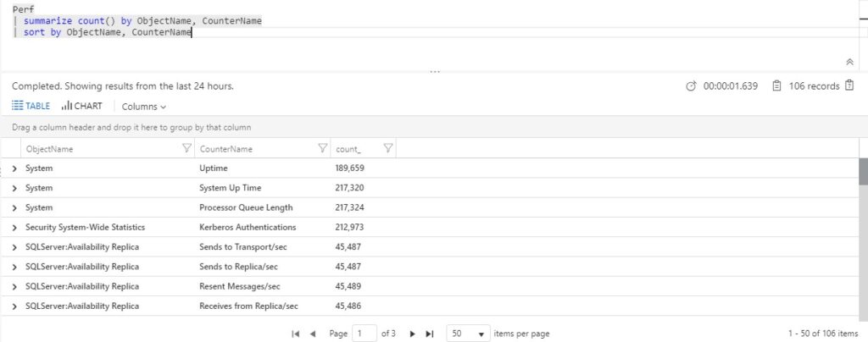Image resolution: width=868 pixels, height=342 pixels.
Task: Switch to CHART view
Action: point(82,106)
